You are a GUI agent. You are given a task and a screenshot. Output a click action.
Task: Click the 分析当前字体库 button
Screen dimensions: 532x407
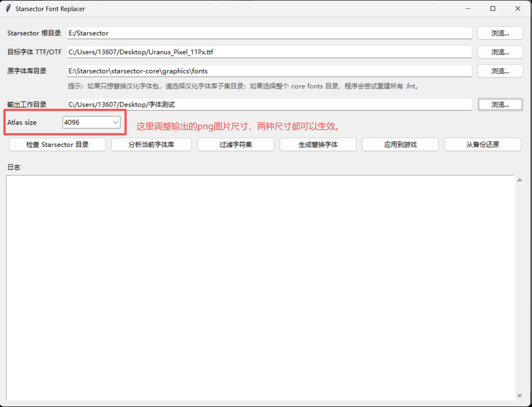[x=151, y=144]
